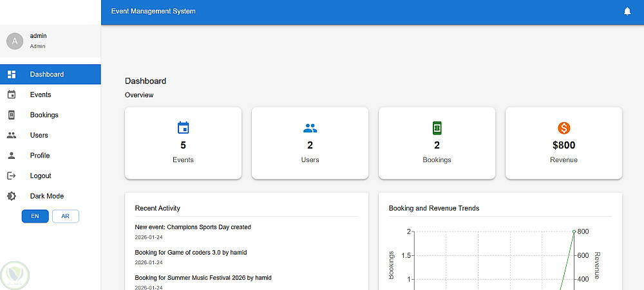644x290 pixels.
Task: Click the Dashboard grid icon in sidebar
Action: coord(12,74)
